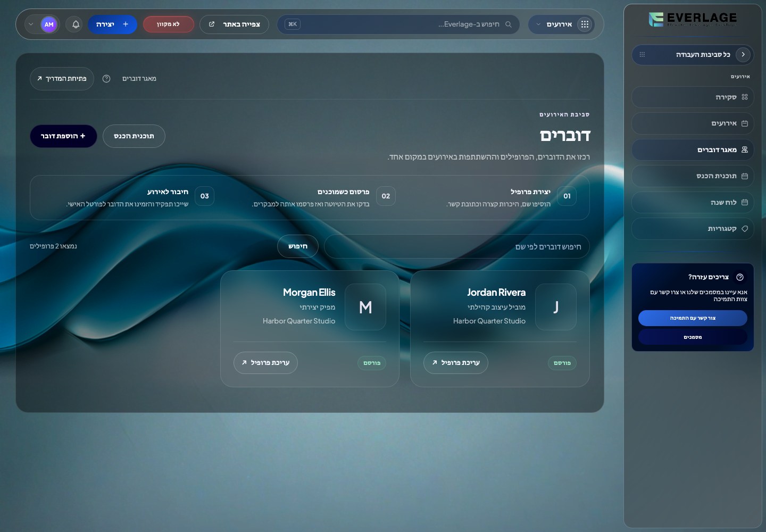Click the חיפוש search button
This screenshot has width=766, height=532.
point(298,246)
